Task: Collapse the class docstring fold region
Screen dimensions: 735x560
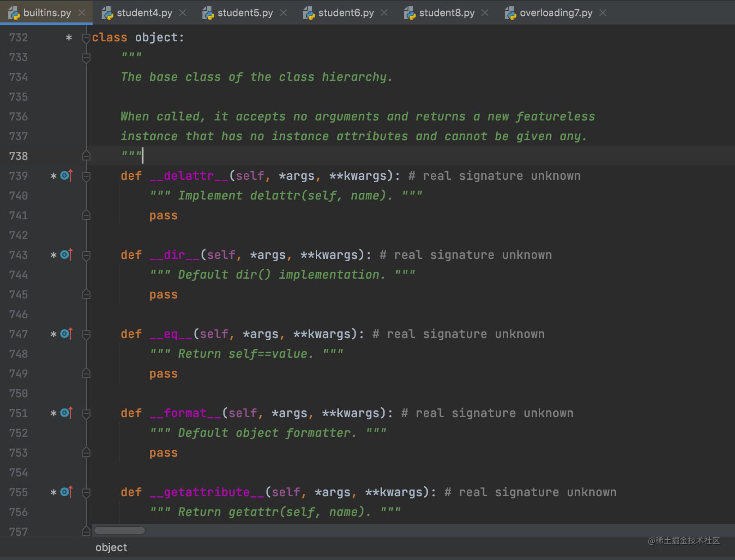Action: tap(86, 57)
